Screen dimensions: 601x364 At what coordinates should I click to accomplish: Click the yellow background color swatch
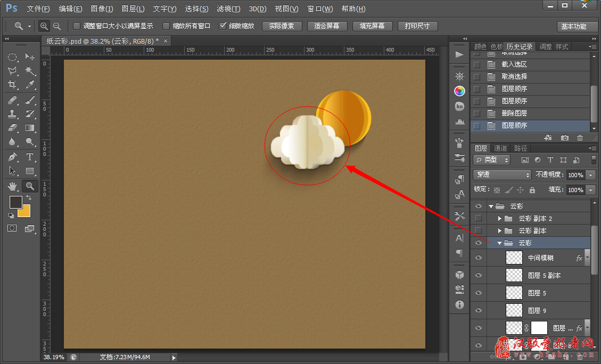tap(26, 213)
